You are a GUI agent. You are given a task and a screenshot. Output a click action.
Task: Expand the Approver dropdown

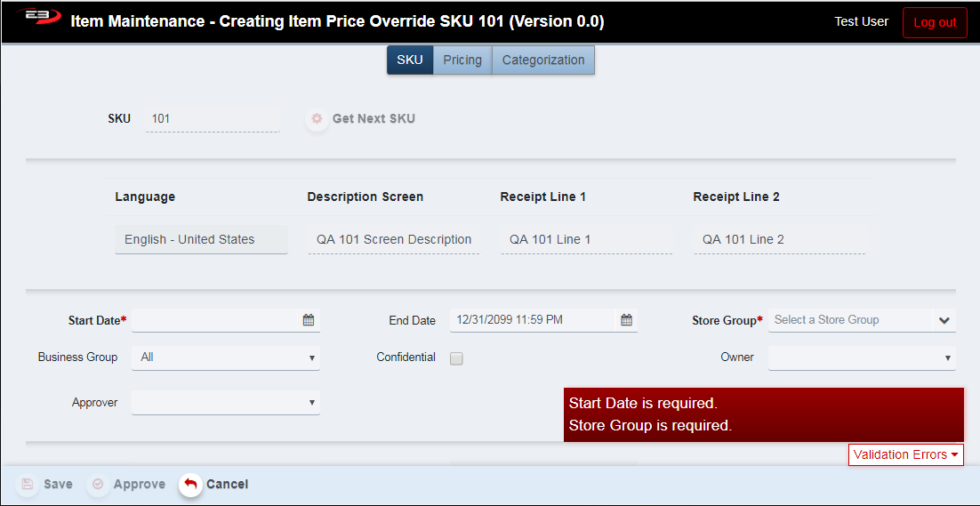pyautogui.click(x=226, y=403)
